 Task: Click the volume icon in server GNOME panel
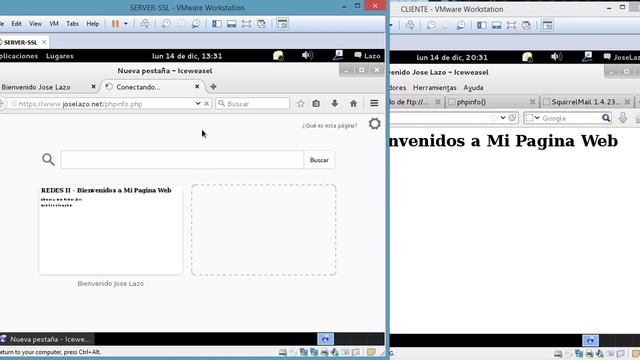[x=307, y=56]
